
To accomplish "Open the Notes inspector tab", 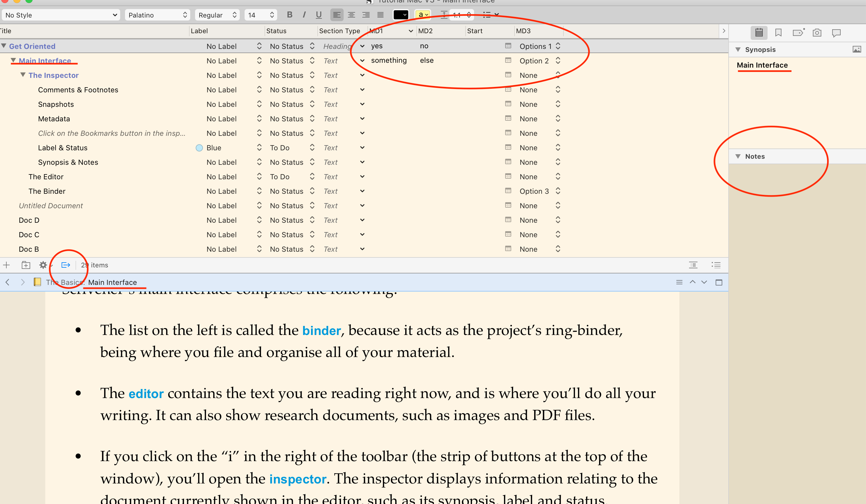I will (x=759, y=33).
